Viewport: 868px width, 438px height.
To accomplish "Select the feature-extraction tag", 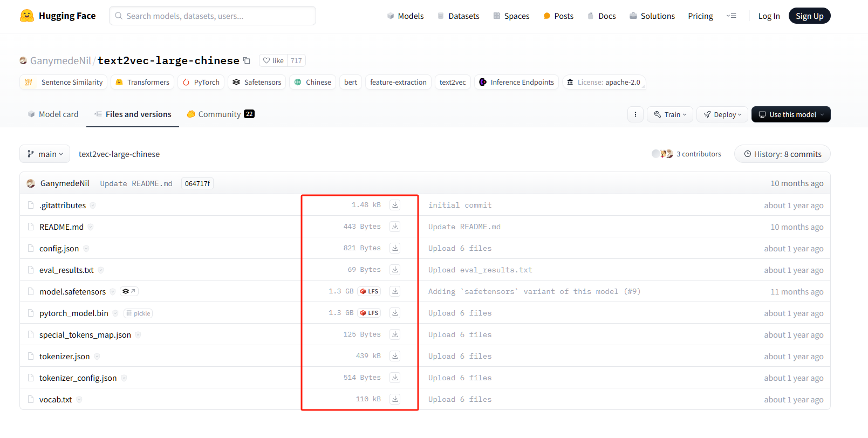I will 398,82.
